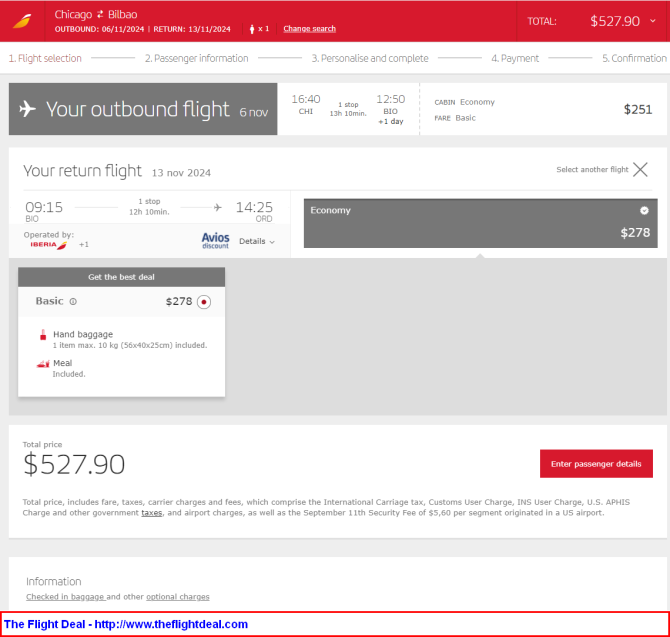Screen dimensions: 670x637
Task: Open the 'optional charges' link
Action: (x=178, y=597)
